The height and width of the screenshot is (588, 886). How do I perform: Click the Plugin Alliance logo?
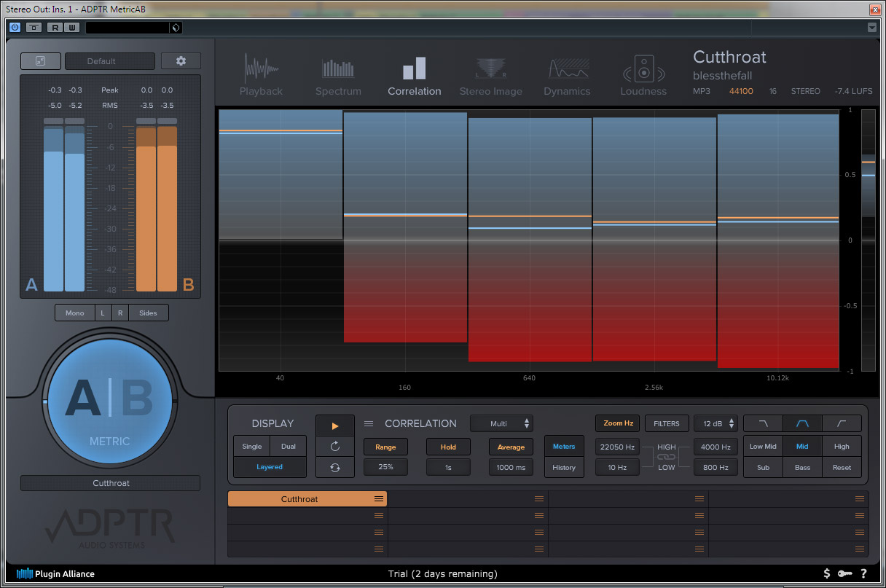click(x=55, y=573)
